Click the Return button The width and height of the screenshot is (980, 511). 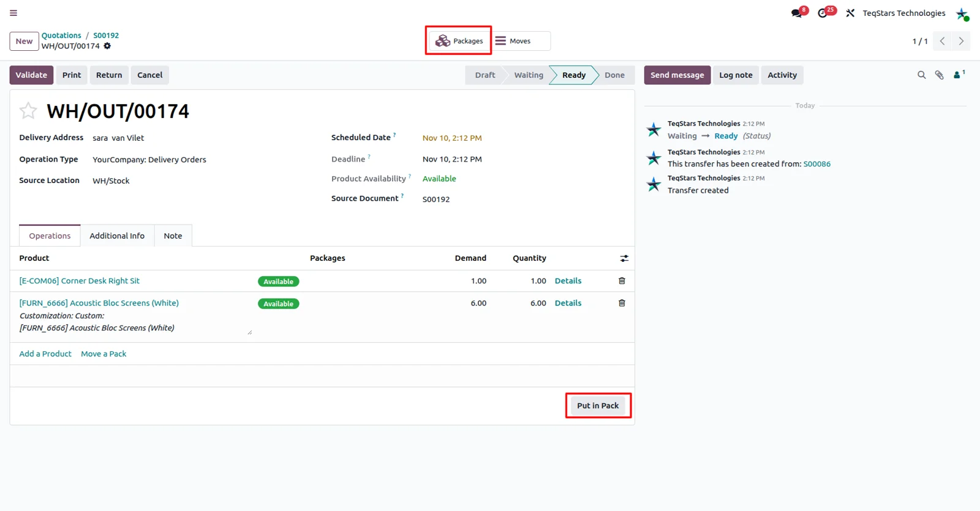[109, 75]
